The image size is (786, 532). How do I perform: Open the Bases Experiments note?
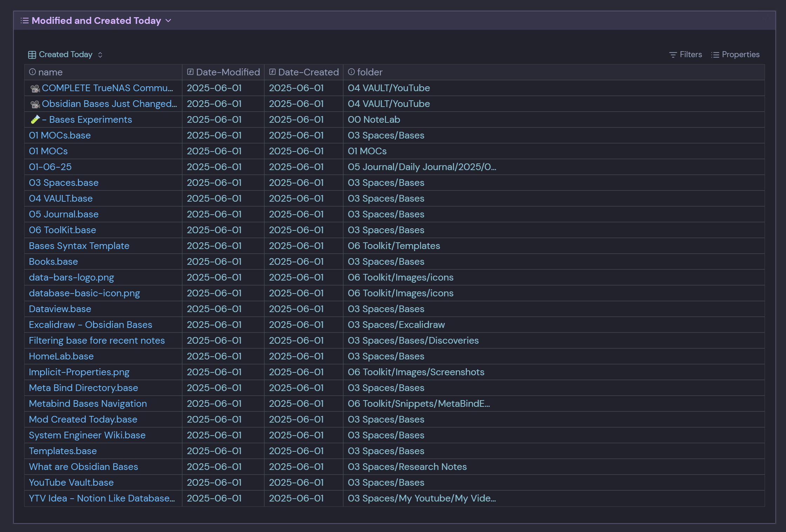pos(87,120)
